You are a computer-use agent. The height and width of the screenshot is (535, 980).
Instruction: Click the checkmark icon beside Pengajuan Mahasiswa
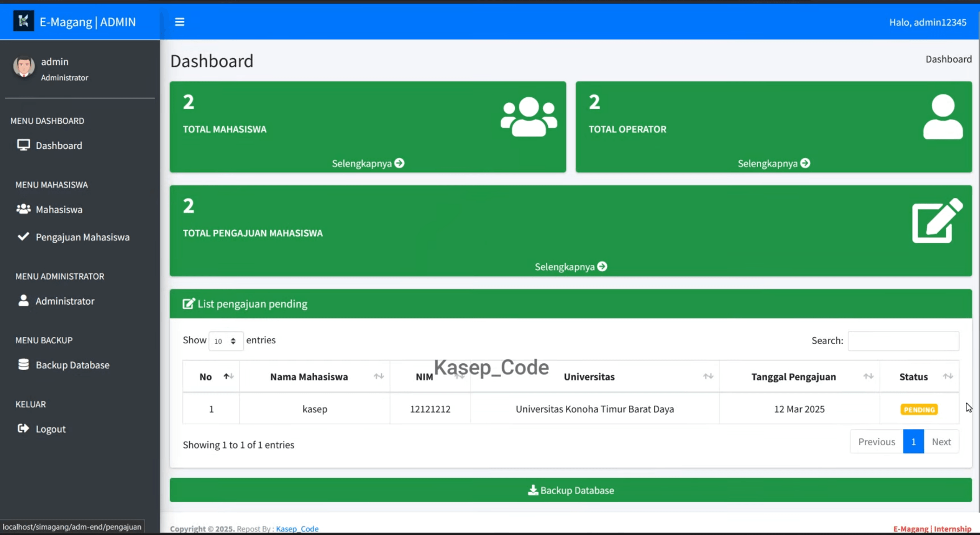pyautogui.click(x=23, y=236)
